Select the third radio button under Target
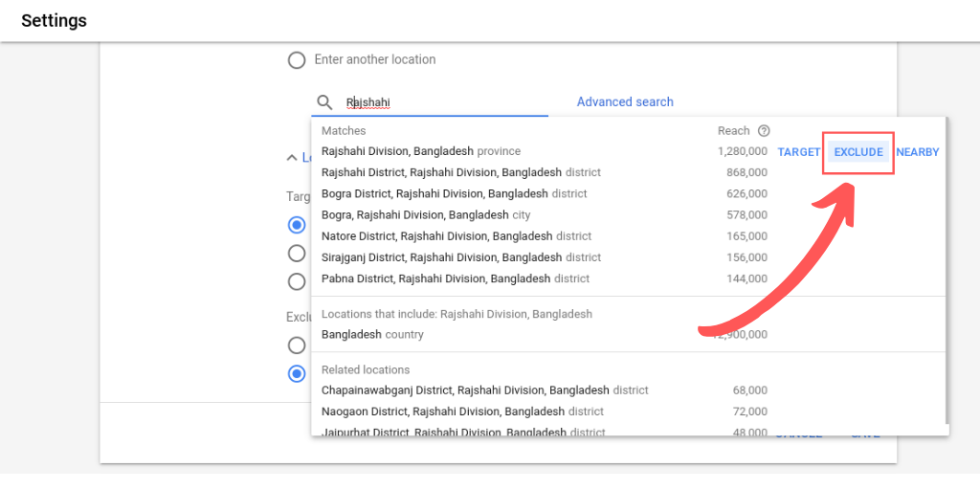This screenshot has height=490, width=980. click(x=297, y=281)
